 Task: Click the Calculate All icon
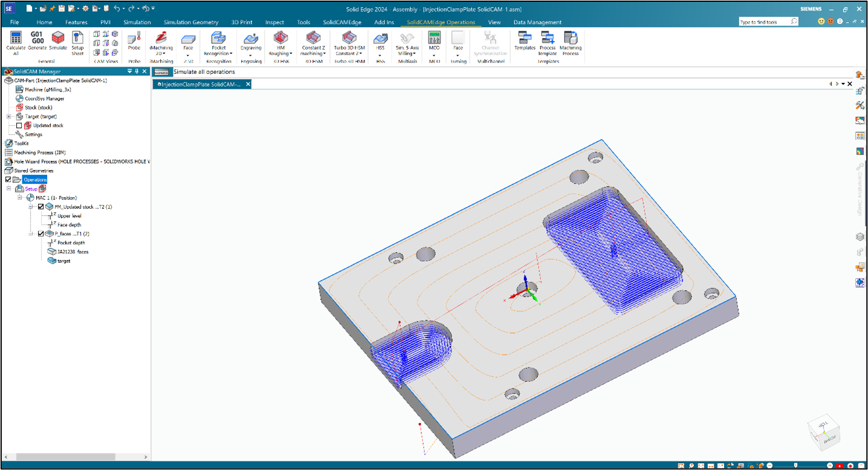pyautogui.click(x=15, y=41)
